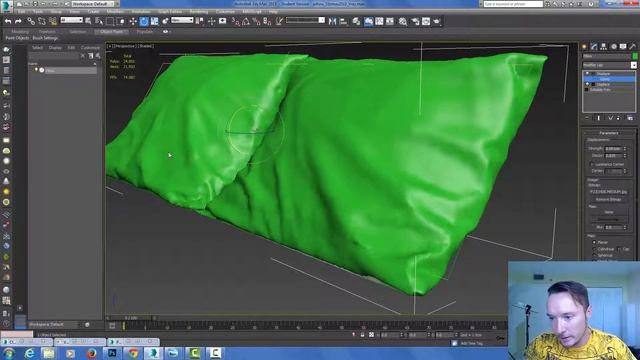Open the Customize menu in the menu bar
Image resolution: width=640 pixels, height=360 pixels.
pos(225,12)
